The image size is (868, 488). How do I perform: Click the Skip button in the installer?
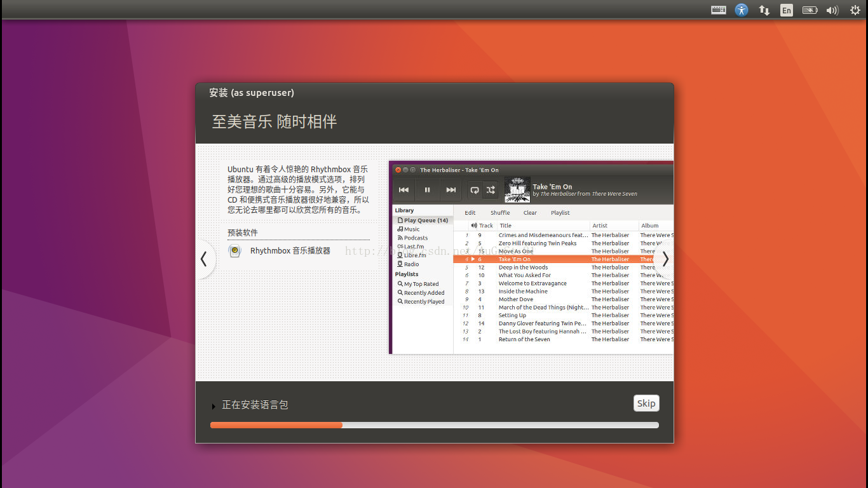coord(646,403)
